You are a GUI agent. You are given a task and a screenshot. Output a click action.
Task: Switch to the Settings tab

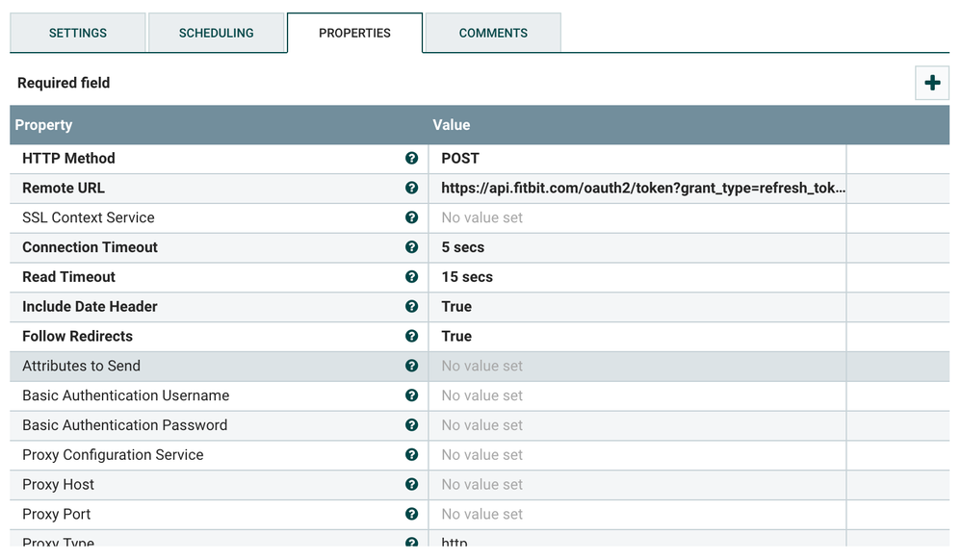coord(78,33)
